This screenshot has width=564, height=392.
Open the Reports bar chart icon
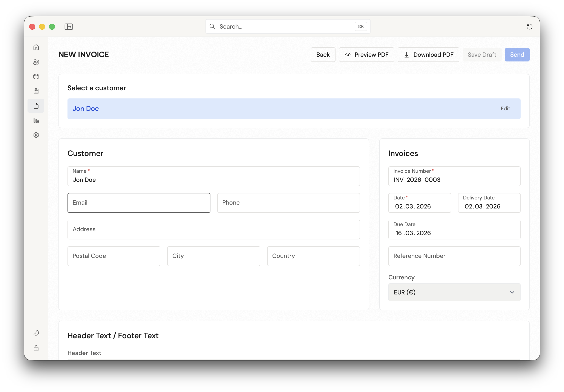pos(36,121)
